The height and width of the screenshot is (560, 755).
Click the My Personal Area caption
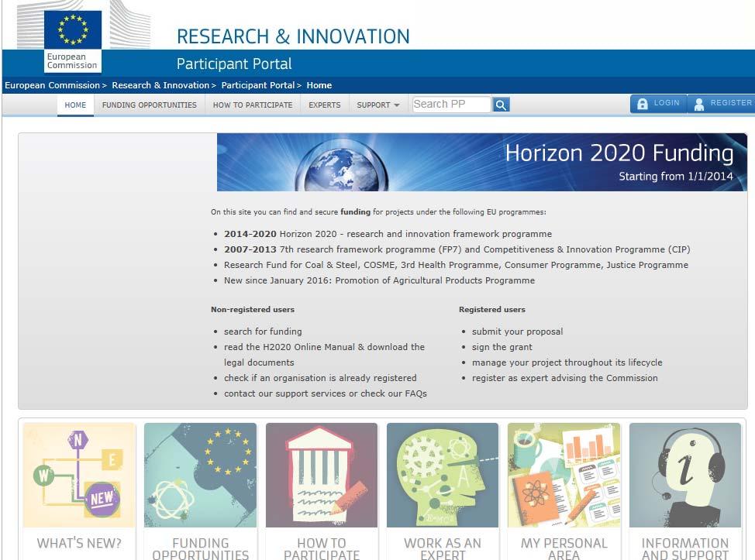tap(564, 548)
